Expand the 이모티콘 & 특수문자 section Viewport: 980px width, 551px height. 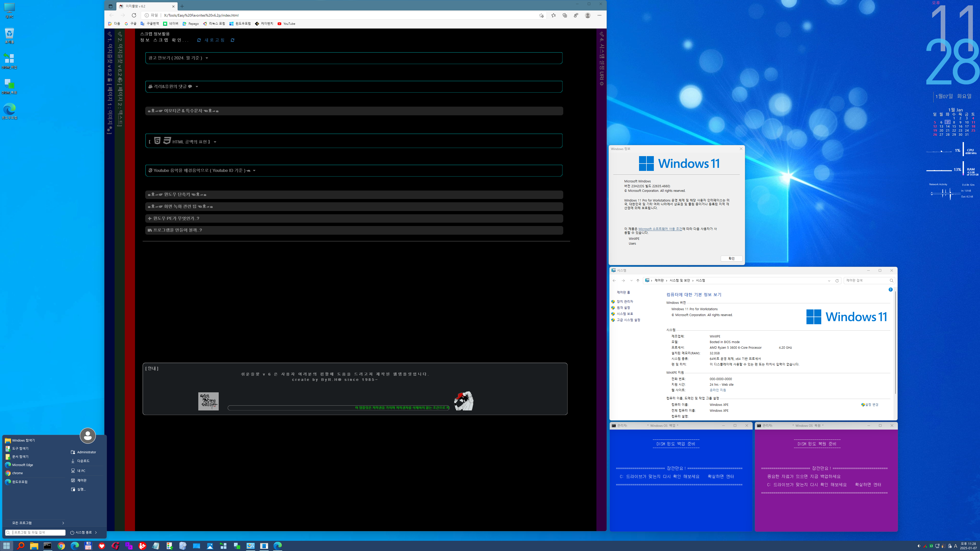pos(354,111)
